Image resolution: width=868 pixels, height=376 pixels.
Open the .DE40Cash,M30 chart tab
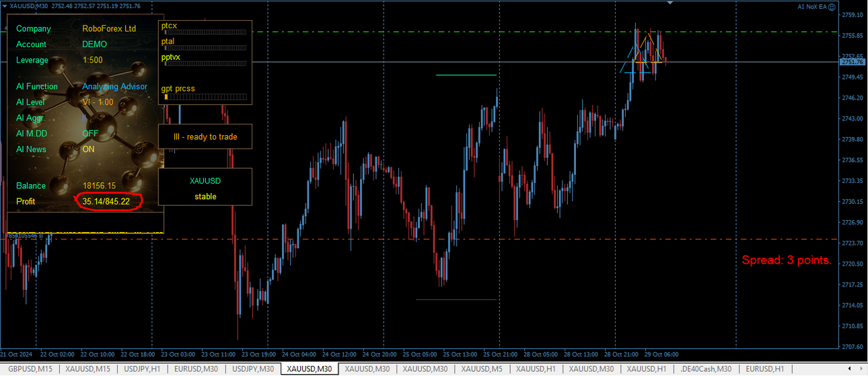(706, 369)
